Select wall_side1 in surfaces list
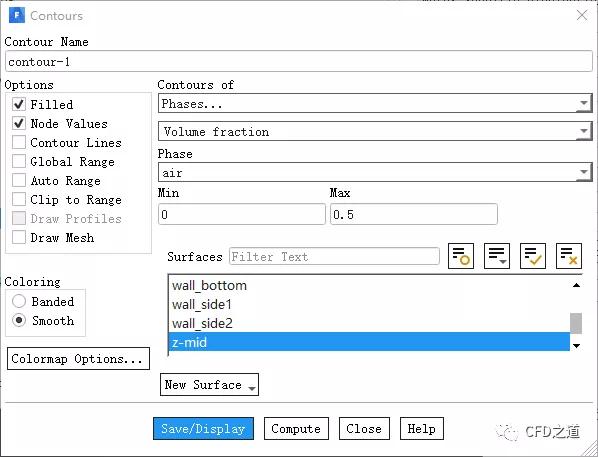The image size is (598, 457). click(x=369, y=304)
